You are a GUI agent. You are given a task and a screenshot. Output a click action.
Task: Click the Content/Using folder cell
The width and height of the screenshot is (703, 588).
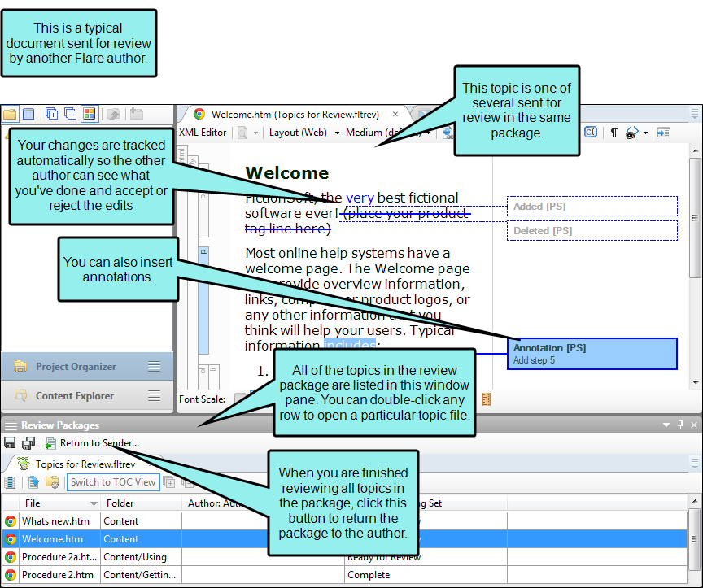(141, 557)
